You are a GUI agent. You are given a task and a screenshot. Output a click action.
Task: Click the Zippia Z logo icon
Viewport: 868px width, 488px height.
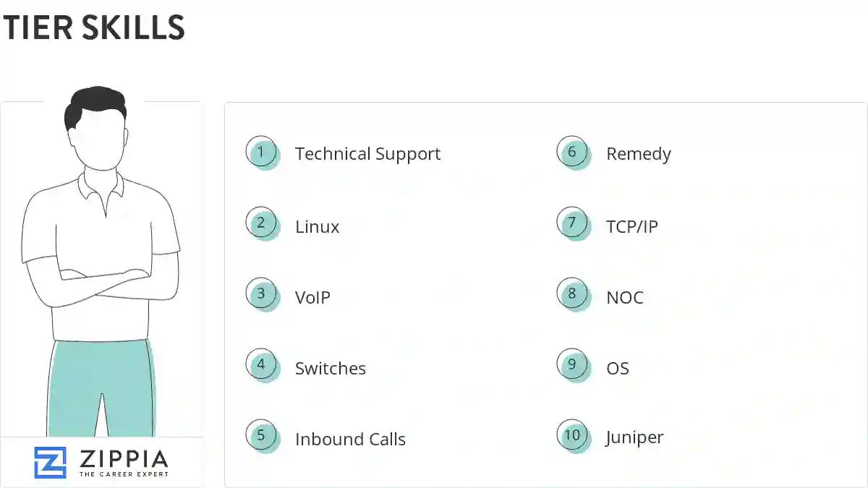50,463
